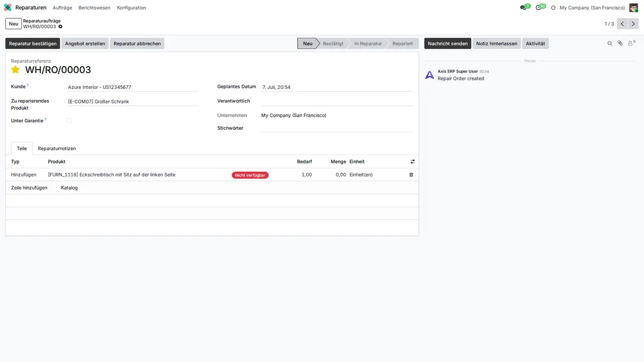Image resolution: width=644 pixels, height=362 pixels.
Task: Open the Aufträge menu
Action: click(x=62, y=8)
